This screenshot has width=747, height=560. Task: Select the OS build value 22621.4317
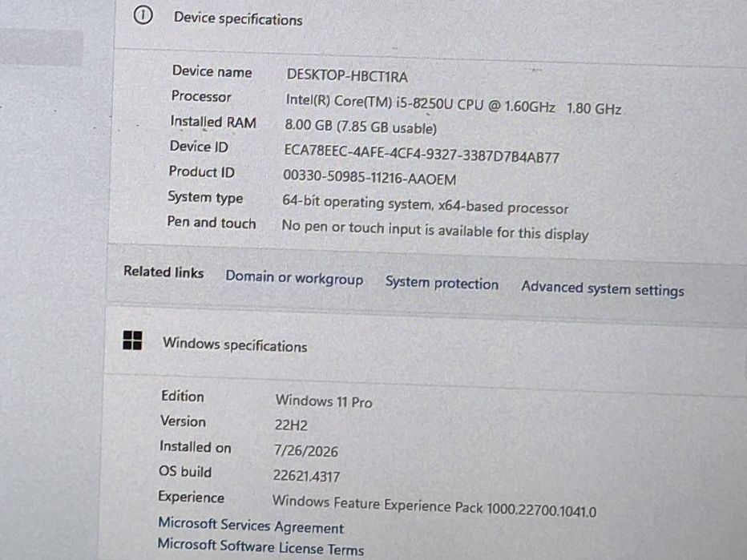306,475
